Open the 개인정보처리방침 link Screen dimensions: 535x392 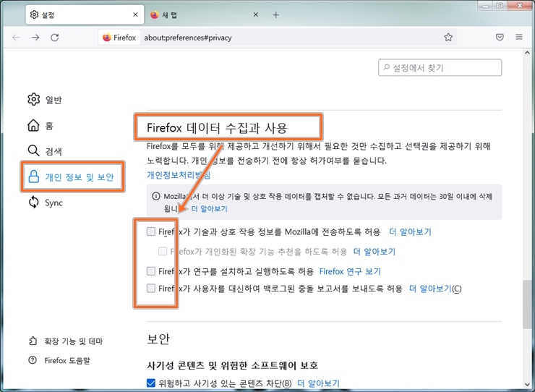pyautogui.click(x=179, y=175)
